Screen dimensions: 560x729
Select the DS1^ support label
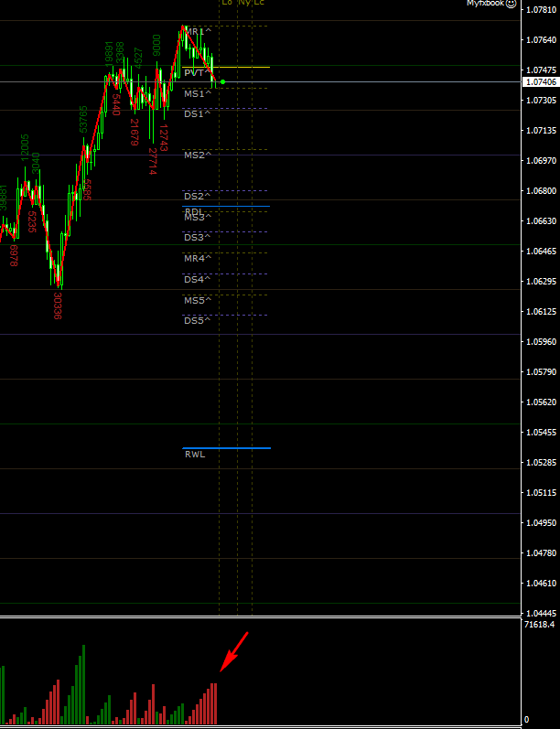(197, 114)
